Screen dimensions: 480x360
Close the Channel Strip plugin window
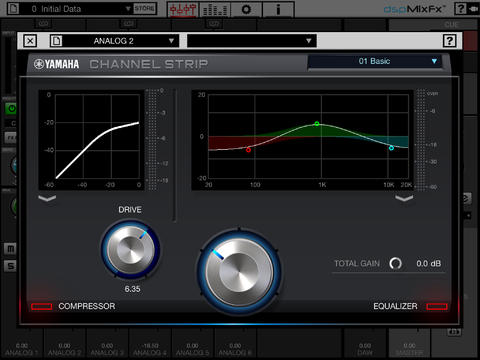coord(30,41)
